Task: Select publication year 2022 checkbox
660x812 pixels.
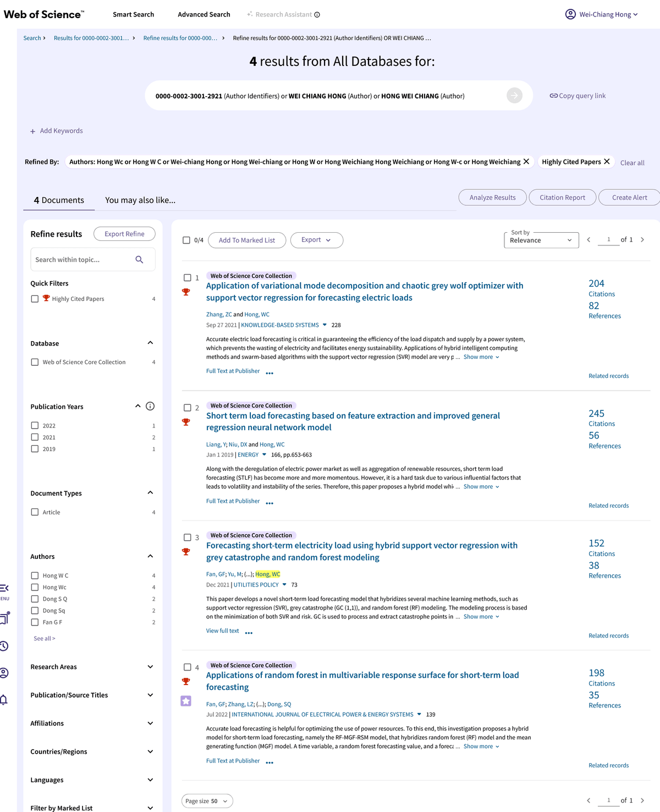Action: 35,425
